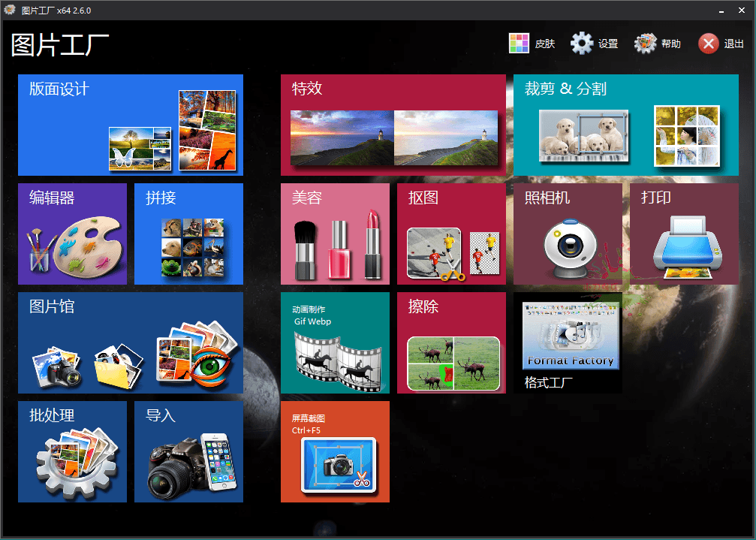Viewport: 756px width, 540px height.
Task: Open the 批处理 batch processing tool
Action: 72,451
